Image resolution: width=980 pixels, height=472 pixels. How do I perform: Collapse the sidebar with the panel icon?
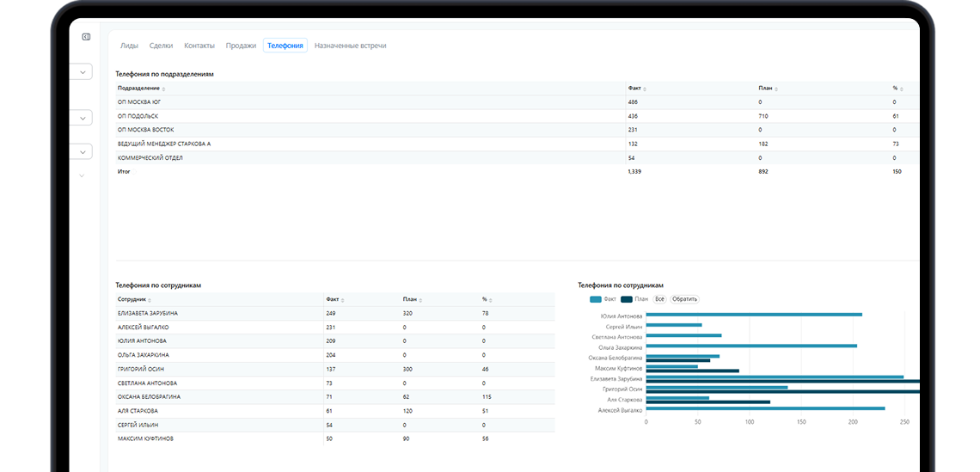click(86, 37)
